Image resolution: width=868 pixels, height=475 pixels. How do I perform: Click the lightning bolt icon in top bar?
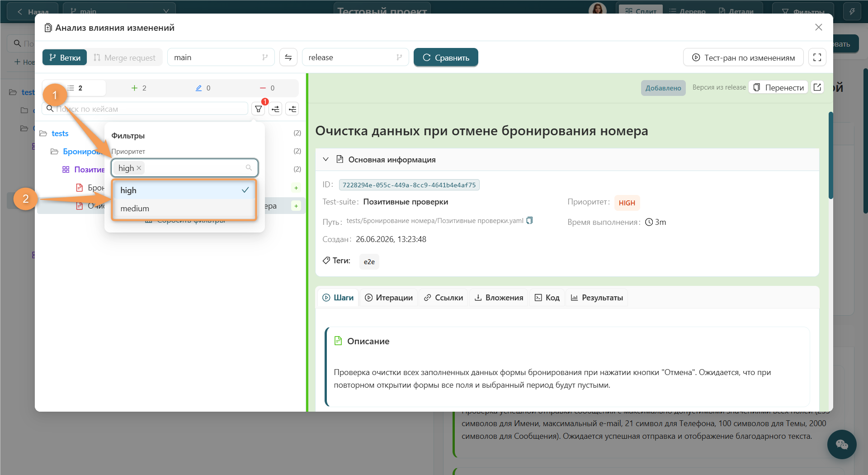852,11
